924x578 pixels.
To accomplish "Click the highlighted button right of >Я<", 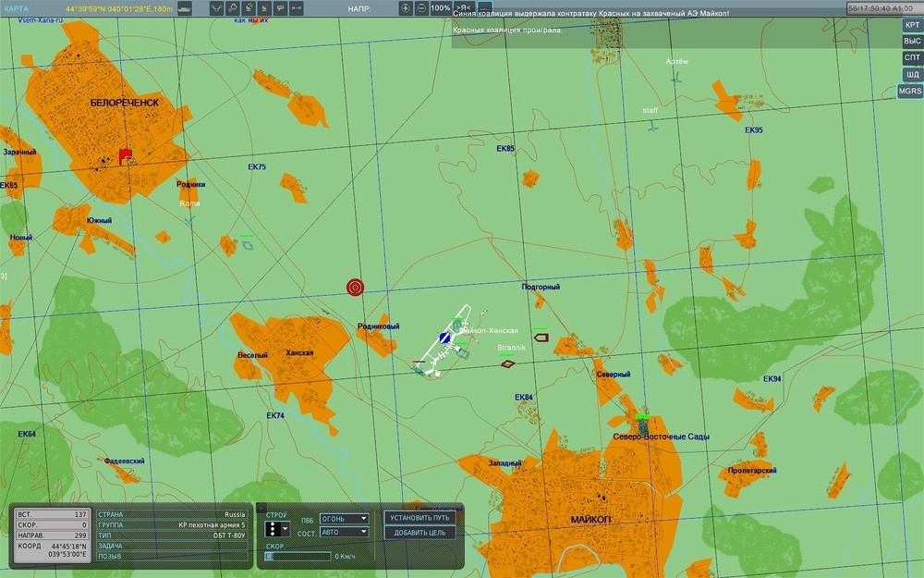I will pos(484,8).
